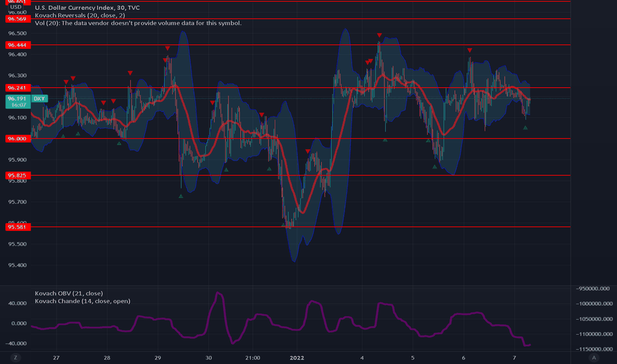617x364 pixels.
Task: Click the 95.700 price axis value
Action: click(x=17, y=202)
